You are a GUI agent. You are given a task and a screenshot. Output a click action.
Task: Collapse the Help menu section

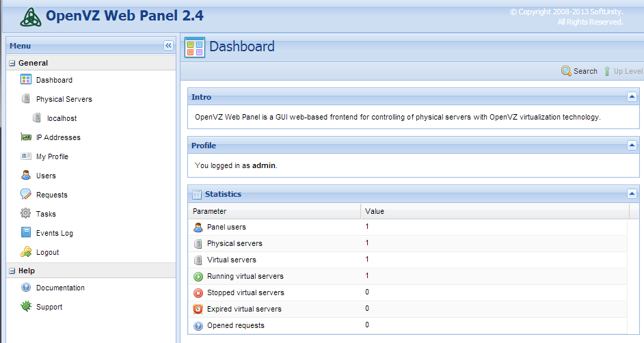coord(12,271)
